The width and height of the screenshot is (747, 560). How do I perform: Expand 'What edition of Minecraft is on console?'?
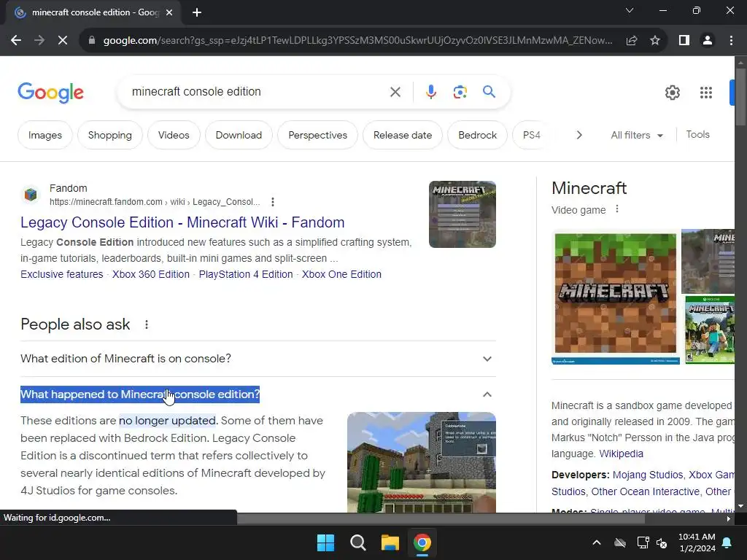(x=258, y=359)
